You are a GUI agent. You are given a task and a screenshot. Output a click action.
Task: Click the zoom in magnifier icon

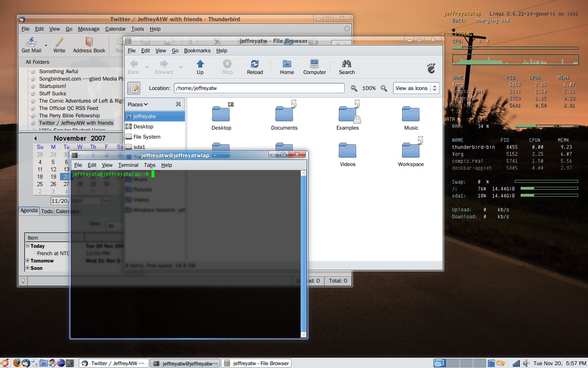384,88
